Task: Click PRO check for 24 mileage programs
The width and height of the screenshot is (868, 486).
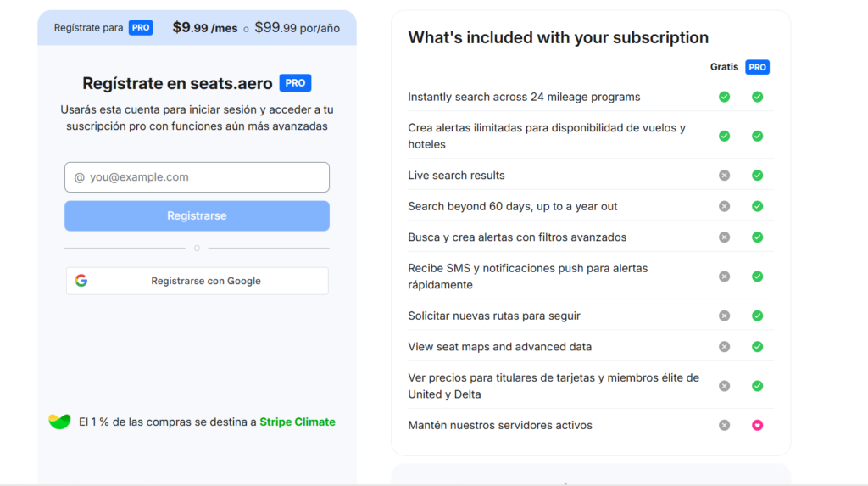Action: coord(757,97)
